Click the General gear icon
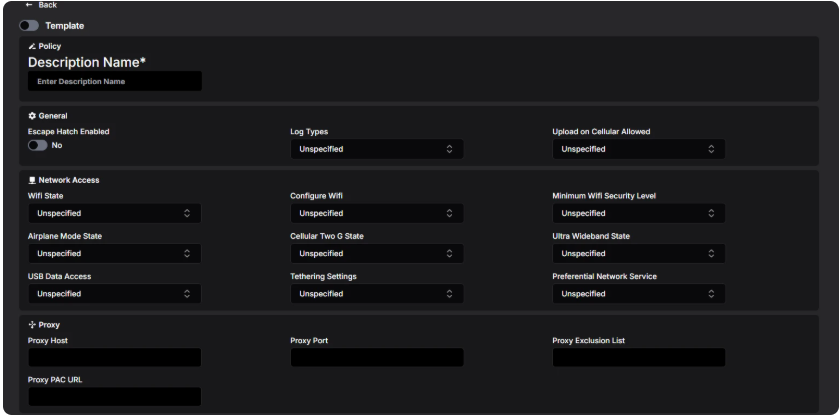 32,116
